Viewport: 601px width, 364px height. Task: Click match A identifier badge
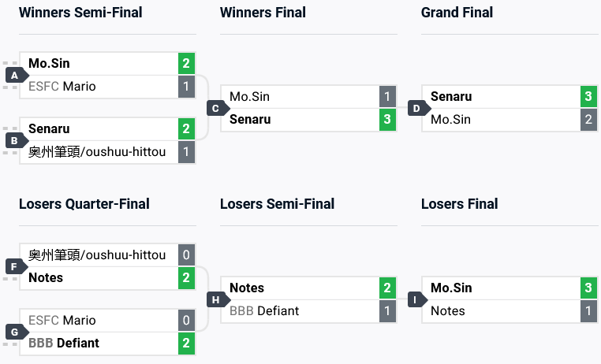tap(14, 75)
